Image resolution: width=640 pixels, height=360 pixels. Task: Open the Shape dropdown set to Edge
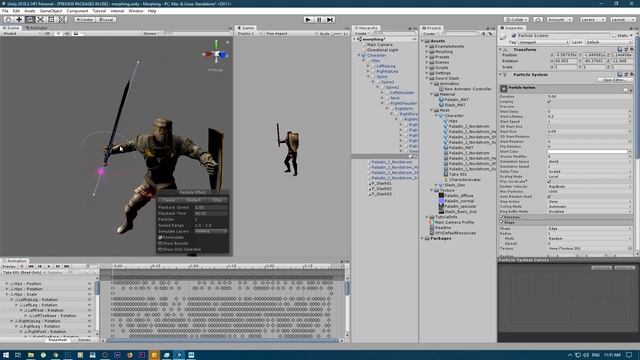(589, 229)
